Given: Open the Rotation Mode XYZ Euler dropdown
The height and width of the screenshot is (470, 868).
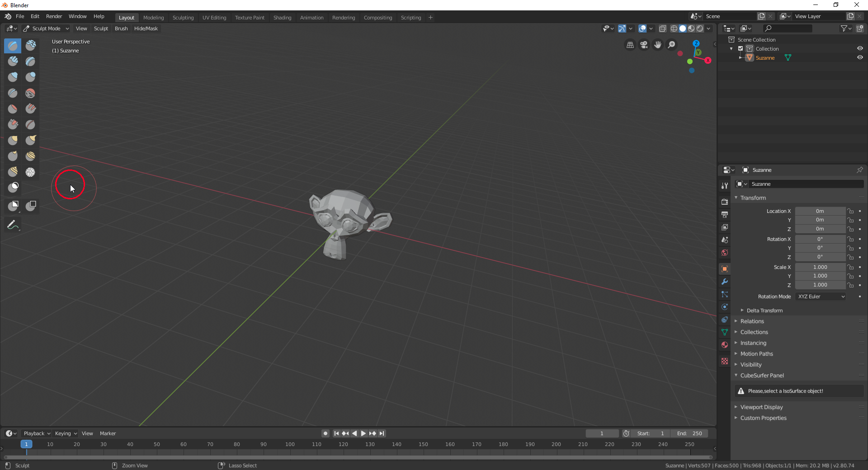Looking at the screenshot, I should coord(820,296).
